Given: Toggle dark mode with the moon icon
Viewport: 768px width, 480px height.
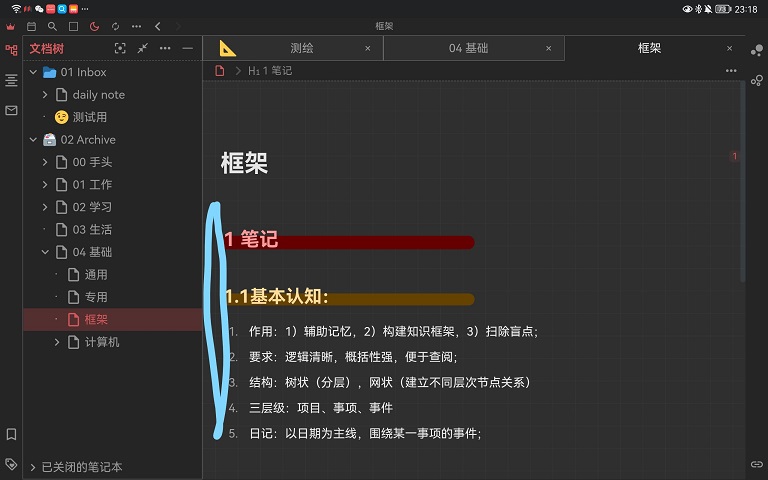Looking at the screenshot, I should [94, 26].
